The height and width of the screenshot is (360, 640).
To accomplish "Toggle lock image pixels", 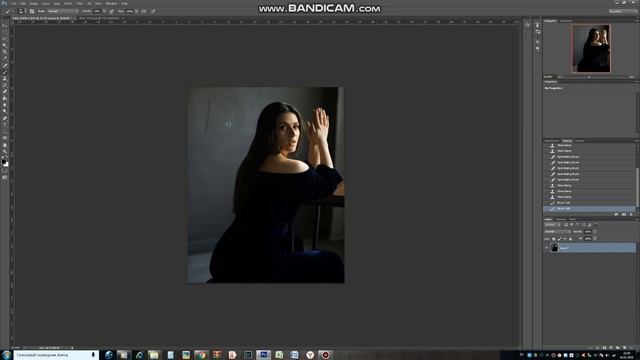I will pyautogui.click(x=559, y=239).
